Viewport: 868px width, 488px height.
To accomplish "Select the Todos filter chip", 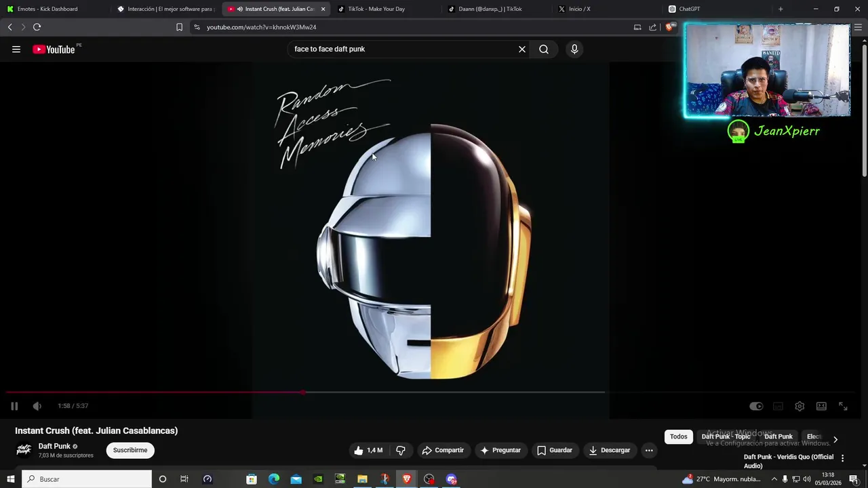I will tap(679, 436).
